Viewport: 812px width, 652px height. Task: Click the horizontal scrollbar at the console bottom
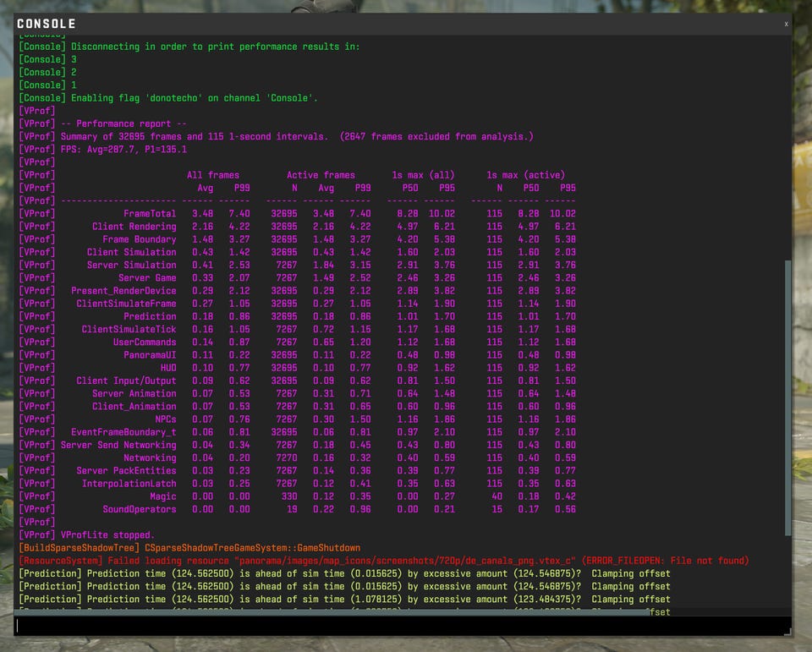(x=332, y=612)
